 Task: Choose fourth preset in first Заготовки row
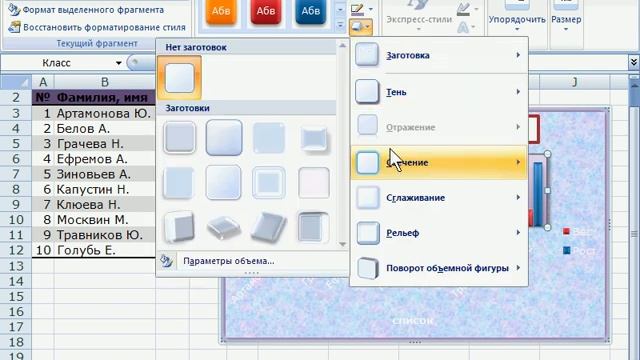[x=313, y=139]
